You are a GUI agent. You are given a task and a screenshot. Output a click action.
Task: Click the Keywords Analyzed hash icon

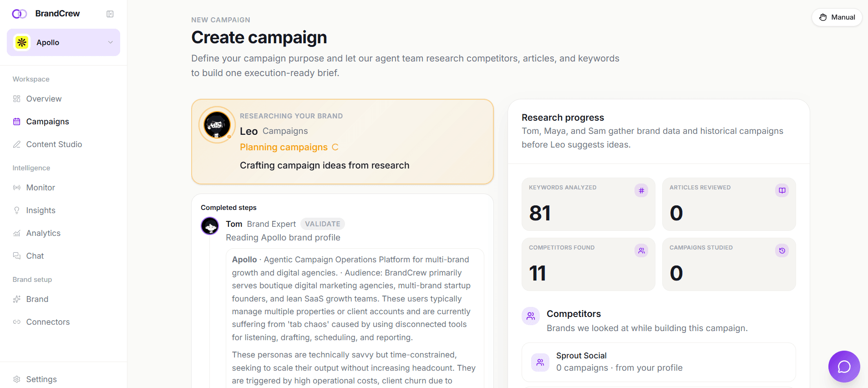[641, 190]
